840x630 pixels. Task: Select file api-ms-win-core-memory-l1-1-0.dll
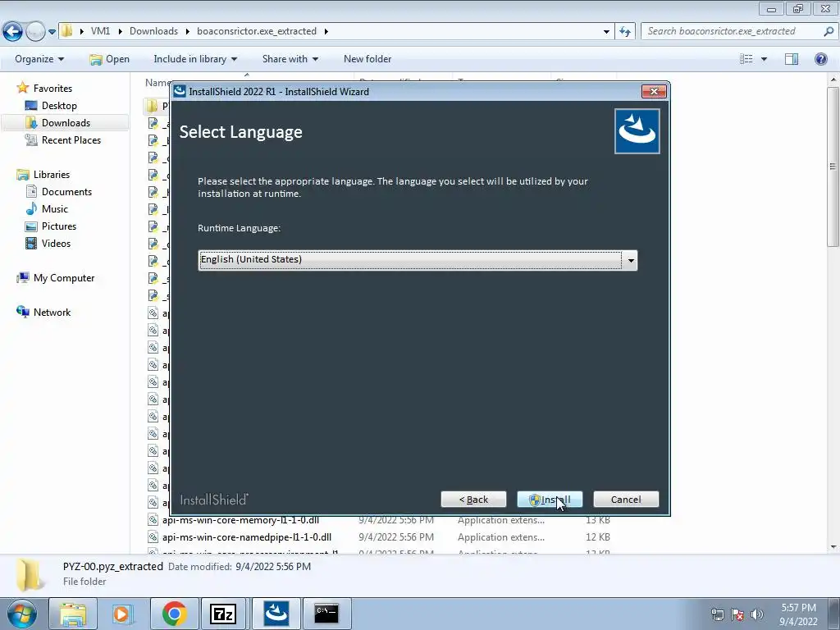click(x=240, y=520)
